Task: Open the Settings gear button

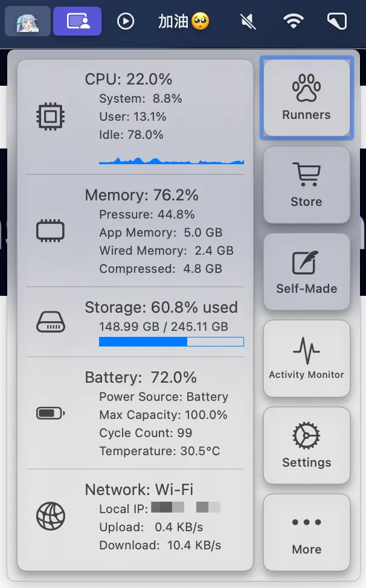Action: pos(306,446)
